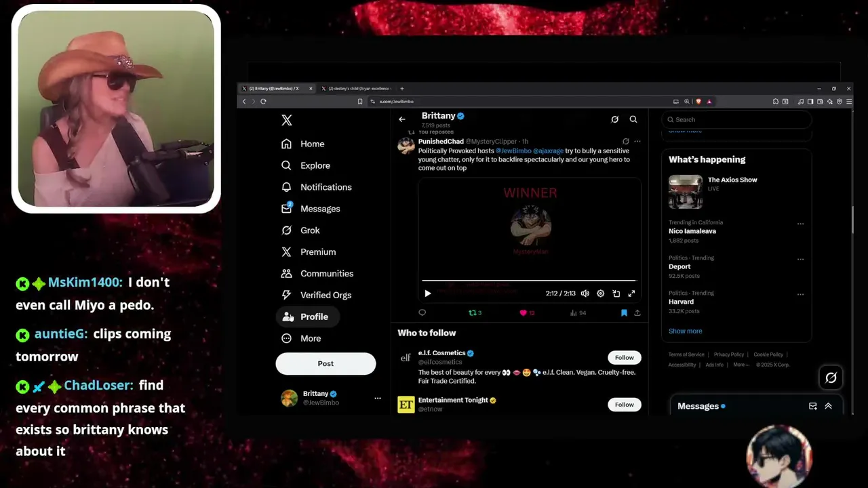Screen dimensions: 868x488
Task: Share the post
Action: (637, 312)
